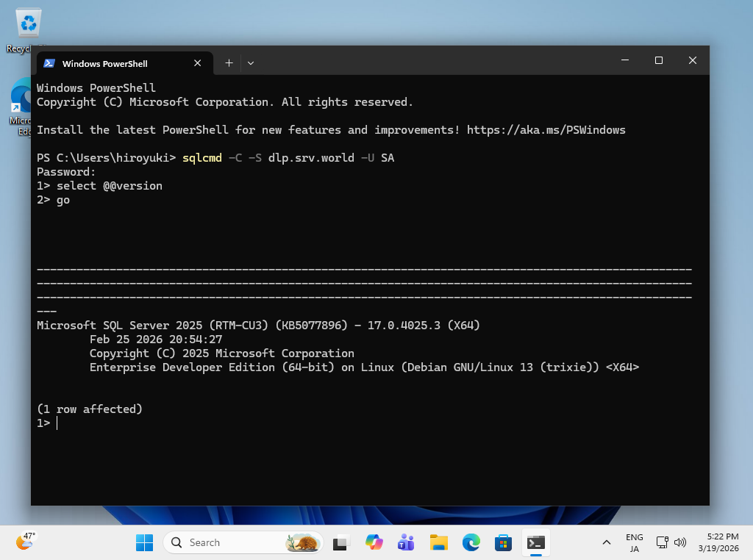The image size is (753, 560).
Task: Click the search highlight image in Search box
Action: [x=302, y=542]
